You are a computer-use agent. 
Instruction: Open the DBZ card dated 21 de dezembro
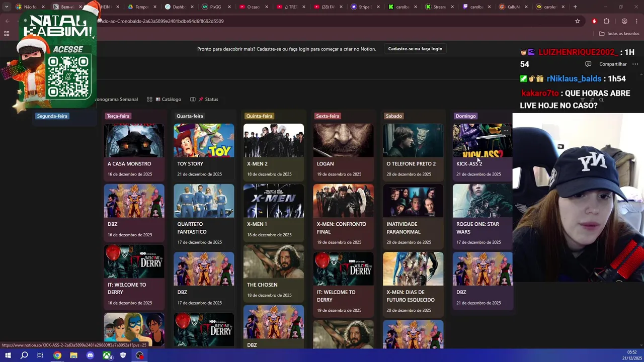(482, 280)
